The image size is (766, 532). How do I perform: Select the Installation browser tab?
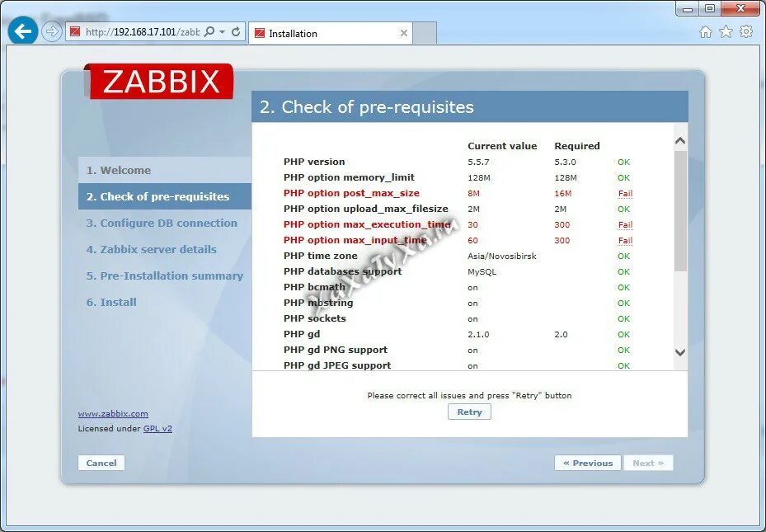(331, 33)
